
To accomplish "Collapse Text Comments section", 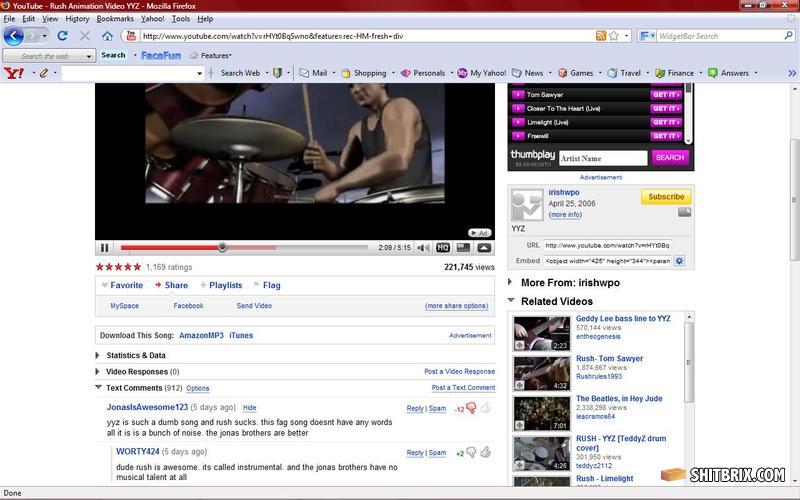I will coord(98,387).
